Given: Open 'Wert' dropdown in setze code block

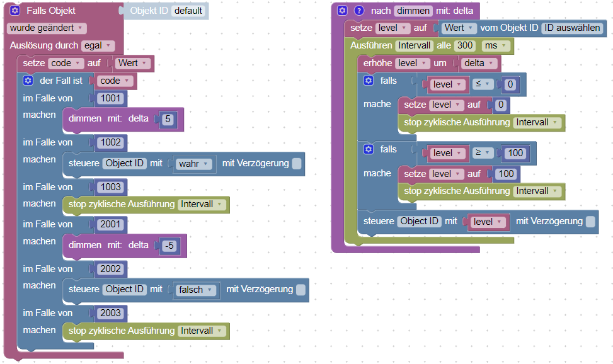Looking at the screenshot, I should (x=133, y=64).
